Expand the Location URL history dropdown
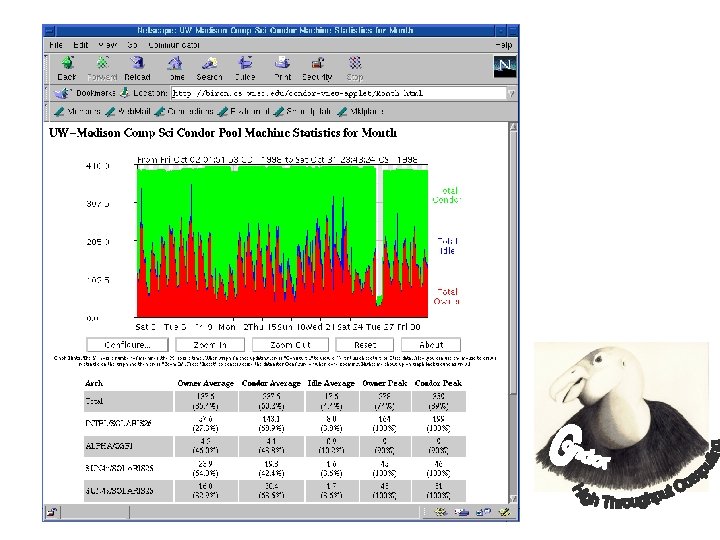The image size is (720, 540). point(511,94)
